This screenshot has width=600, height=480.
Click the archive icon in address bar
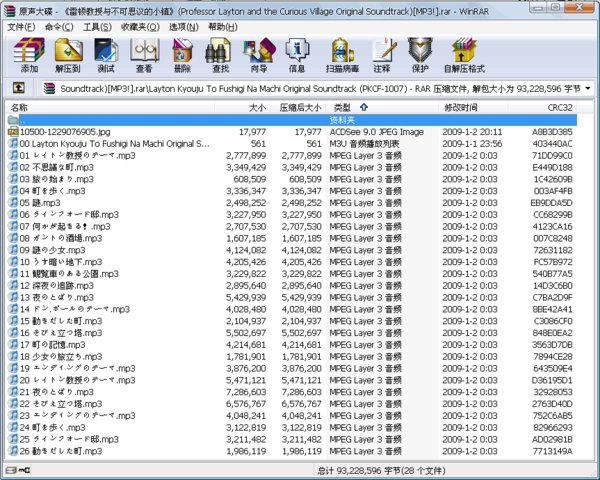(x=49, y=88)
